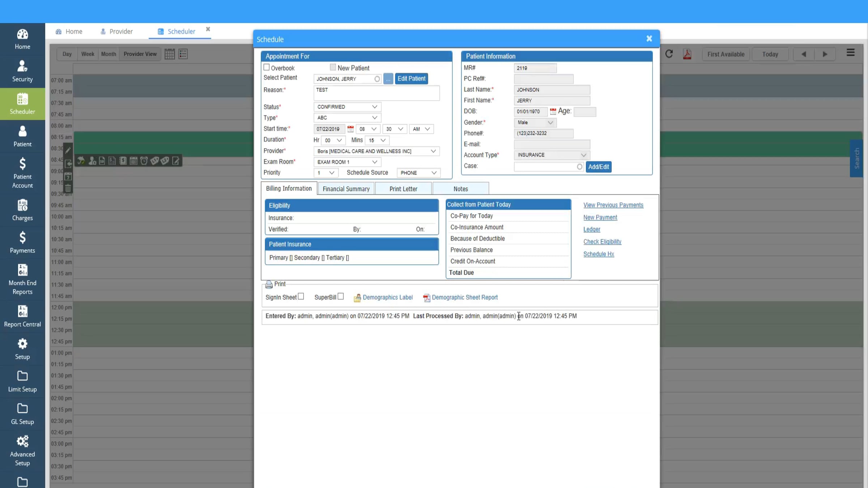Open the Type dropdown showing ABC
Screen dimensions: 868x488
pos(347,118)
